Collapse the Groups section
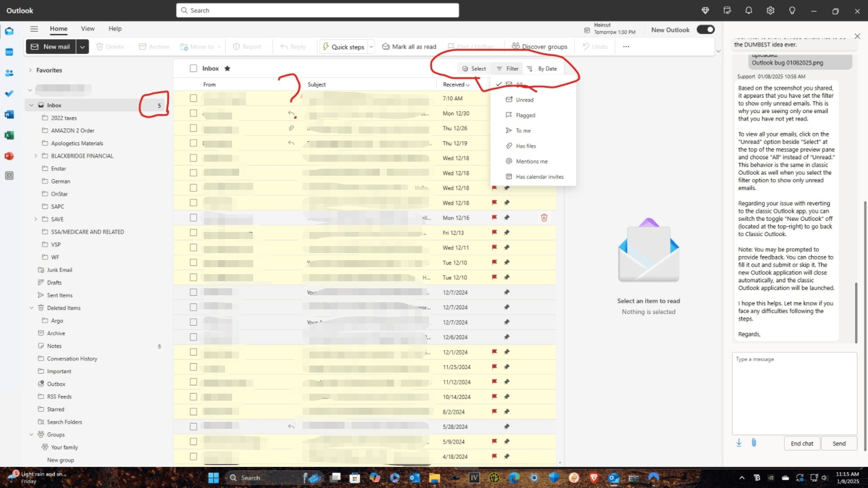The height and width of the screenshot is (488, 868). click(32, 435)
